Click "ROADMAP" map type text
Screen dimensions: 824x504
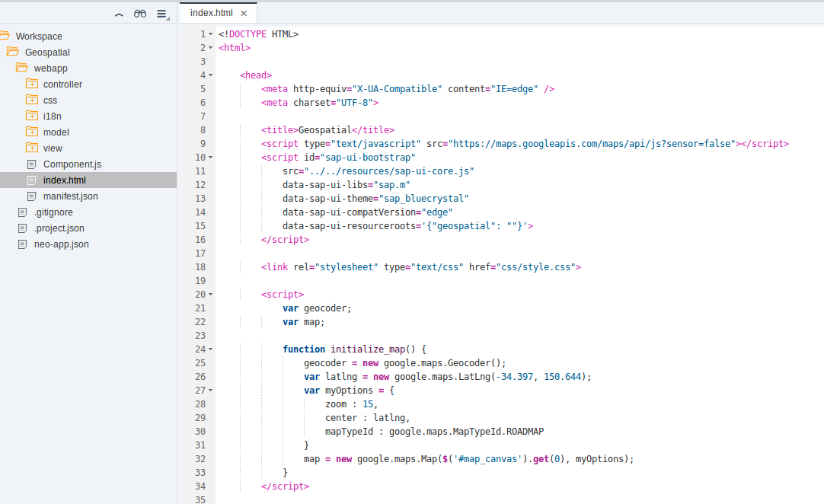pos(525,432)
